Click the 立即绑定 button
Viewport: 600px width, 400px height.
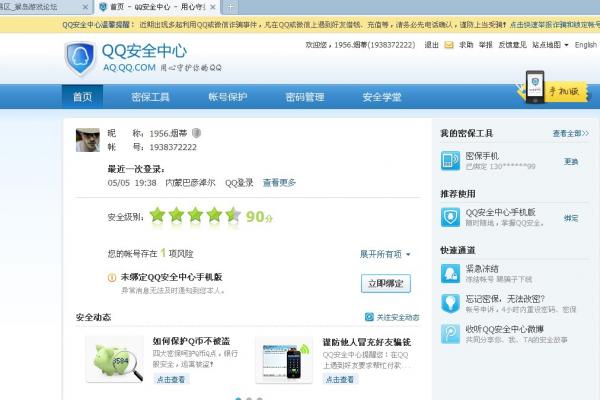click(x=386, y=283)
